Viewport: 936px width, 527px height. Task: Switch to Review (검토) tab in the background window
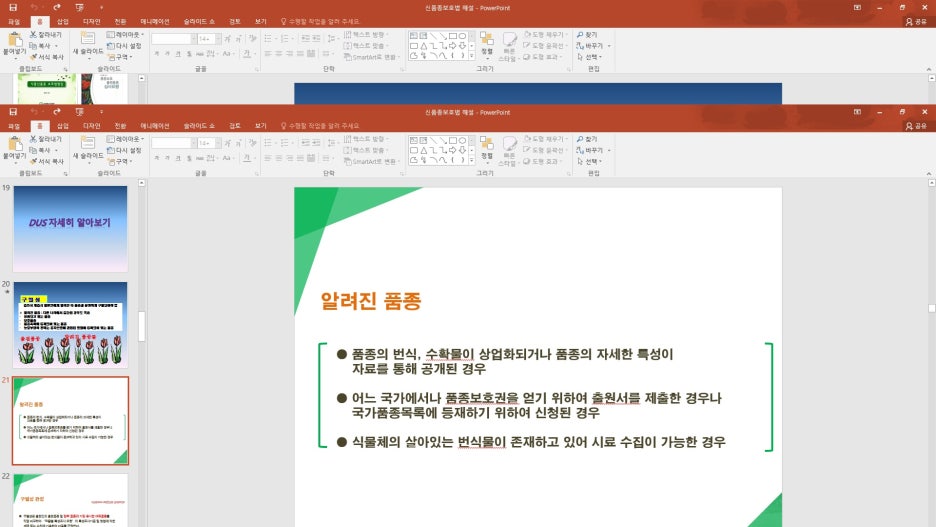(x=235, y=21)
